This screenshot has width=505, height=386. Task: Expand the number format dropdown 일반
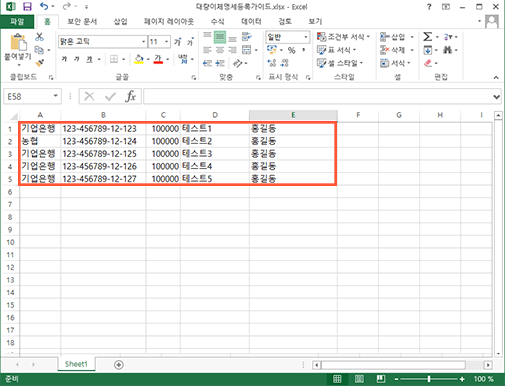point(306,37)
